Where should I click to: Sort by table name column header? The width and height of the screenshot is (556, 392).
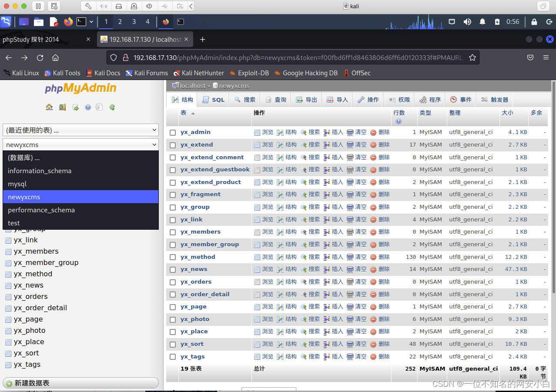pos(184,113)
